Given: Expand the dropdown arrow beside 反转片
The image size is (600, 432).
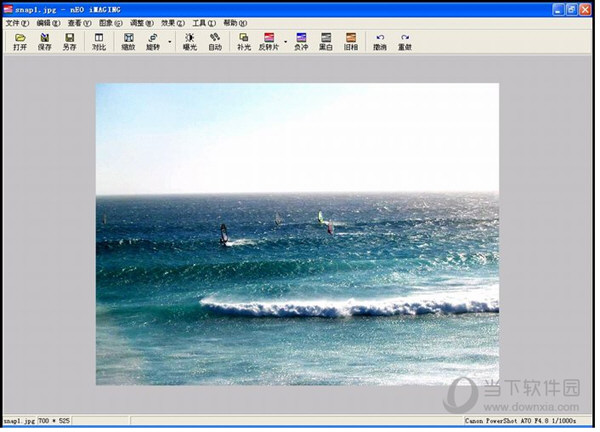Looking at the screenshot, I should [286, 42].
